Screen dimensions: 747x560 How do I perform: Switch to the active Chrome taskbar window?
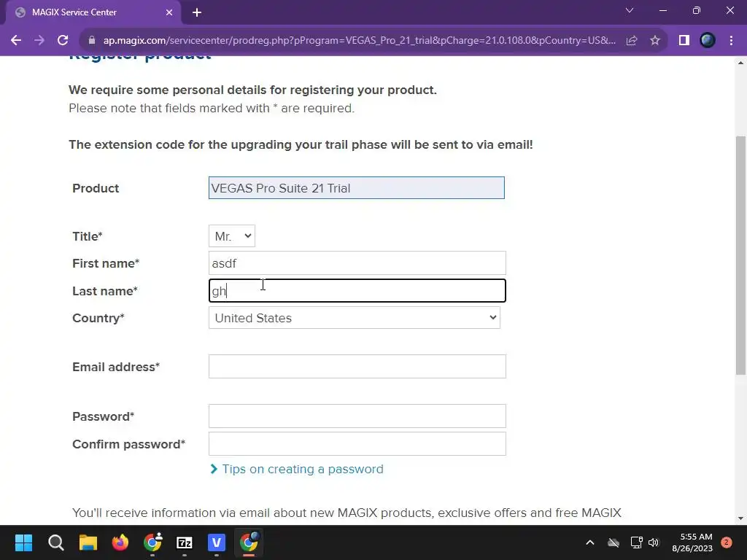(249, 542)
